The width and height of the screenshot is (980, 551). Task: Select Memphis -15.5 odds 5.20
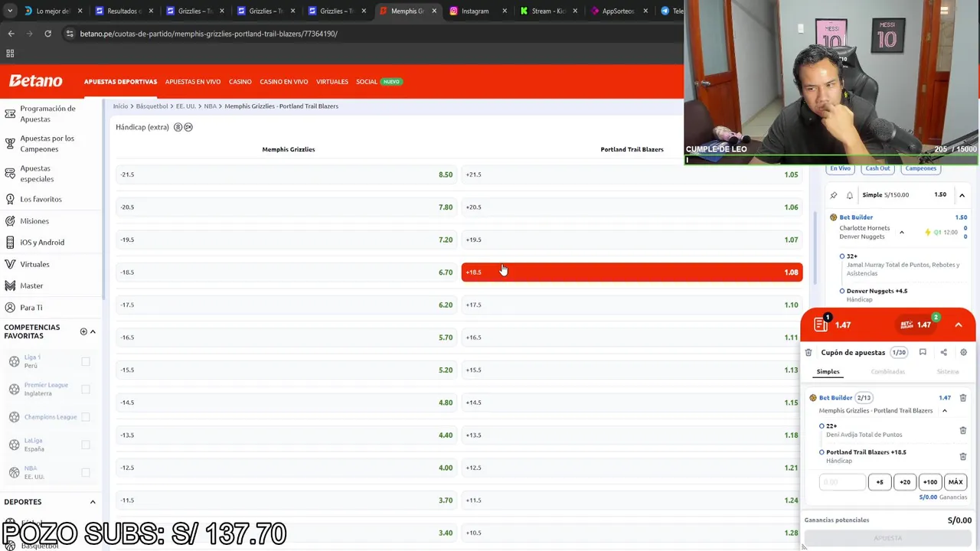pyautogui.click(x=286, y=370)
